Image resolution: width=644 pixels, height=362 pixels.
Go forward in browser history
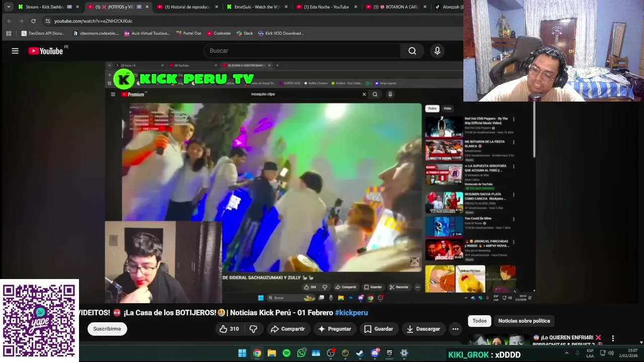click(x=21, y=21)
